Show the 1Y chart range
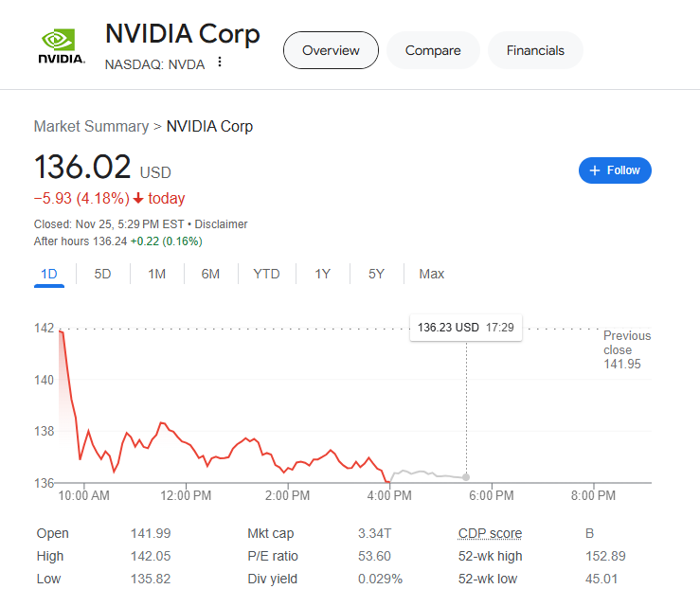Screen dimensions: 700x589 pyautogui.click(x=323, y=274)
